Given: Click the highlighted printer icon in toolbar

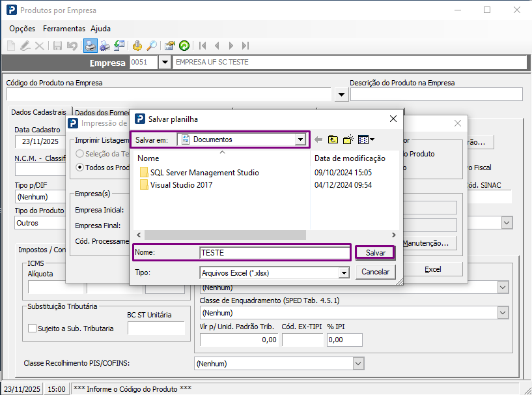Looking at the screenshot, I should coord(91,46).
